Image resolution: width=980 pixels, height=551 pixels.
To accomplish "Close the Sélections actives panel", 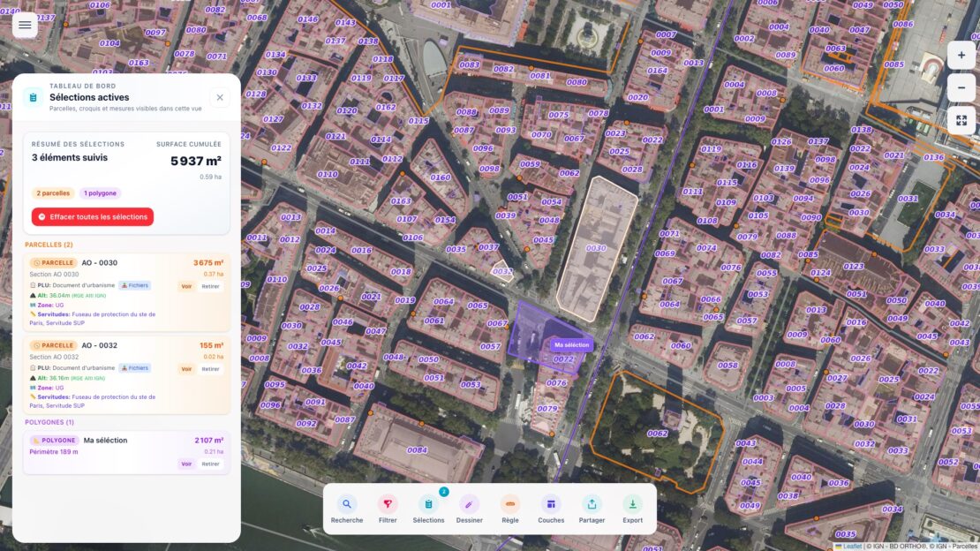I will click(x=220, y=97).
